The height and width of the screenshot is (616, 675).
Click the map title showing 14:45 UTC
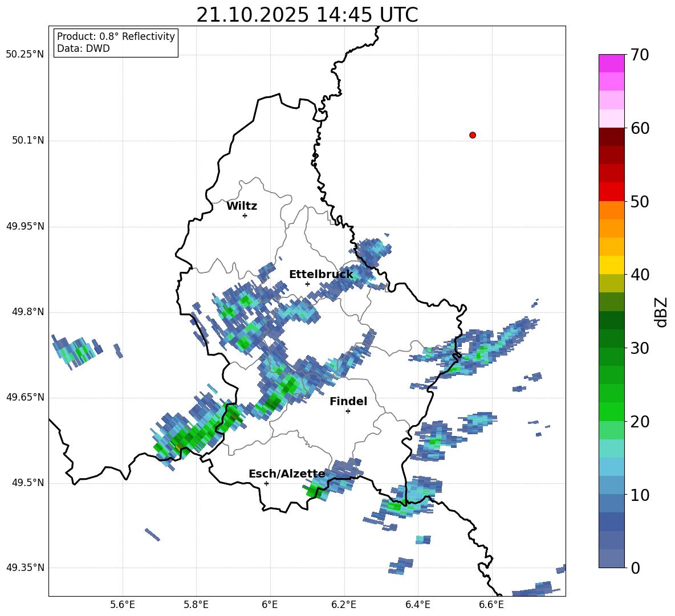[307, 15]
